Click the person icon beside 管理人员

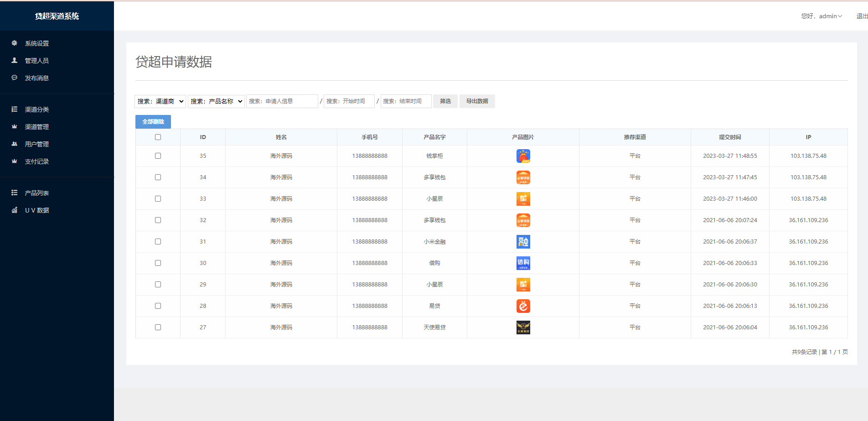(x=15, y=60)
